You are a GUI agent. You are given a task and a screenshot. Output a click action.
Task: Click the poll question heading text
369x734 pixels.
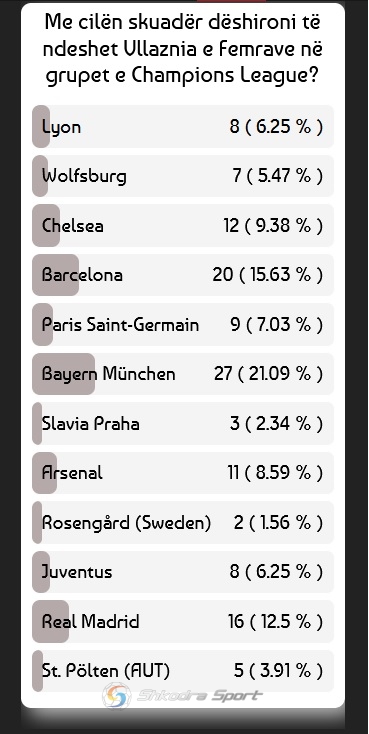coord(183,49)
